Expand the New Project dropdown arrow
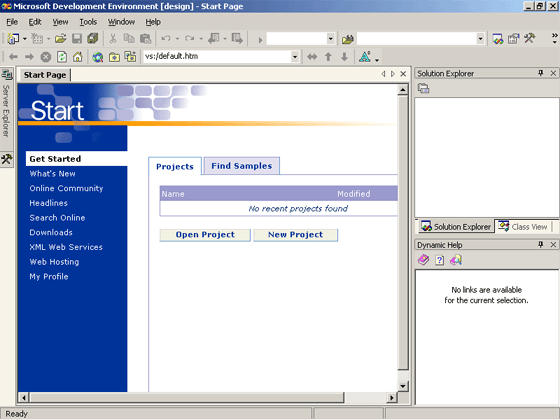 25,39
